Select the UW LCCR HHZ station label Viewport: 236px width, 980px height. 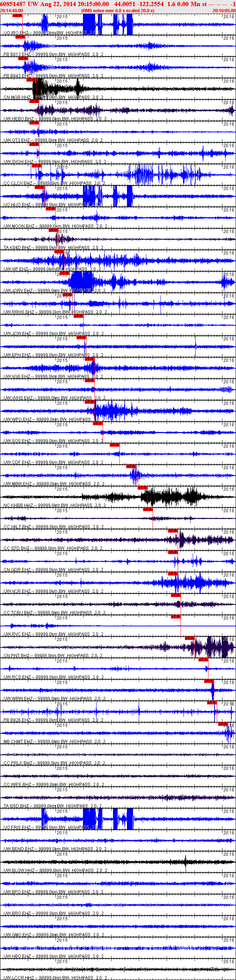click(x=55, y=978)
